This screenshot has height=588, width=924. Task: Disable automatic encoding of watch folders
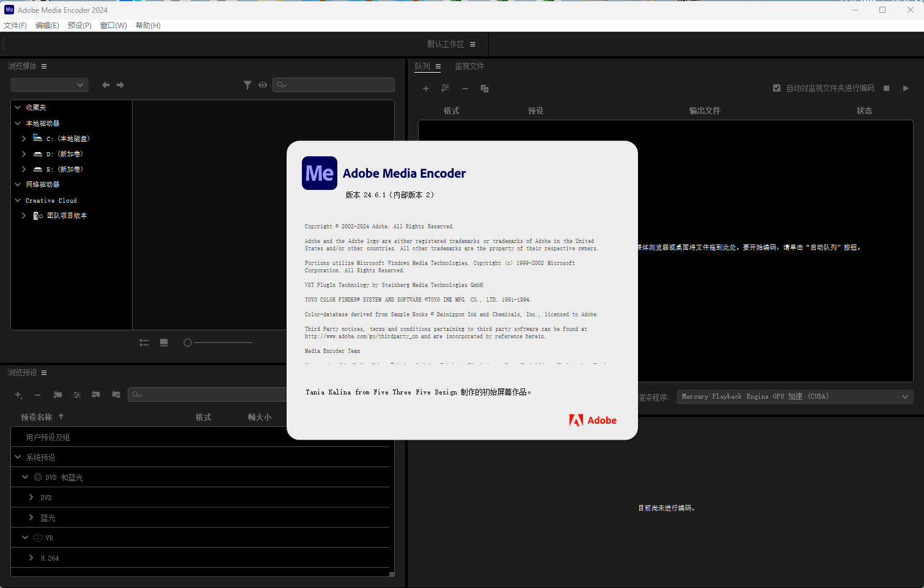point(777,87)
